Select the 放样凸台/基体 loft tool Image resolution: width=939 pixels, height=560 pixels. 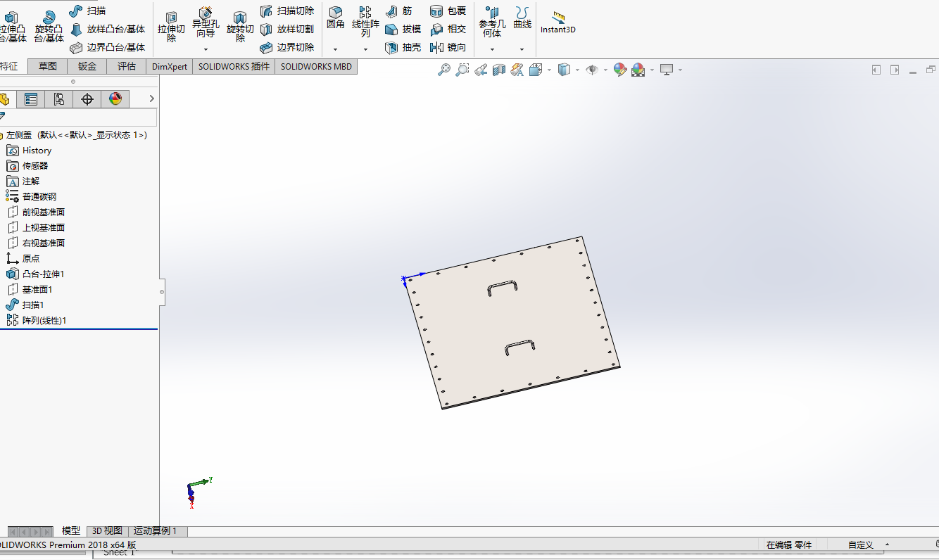pyautogui.click(x=108, y=29)
